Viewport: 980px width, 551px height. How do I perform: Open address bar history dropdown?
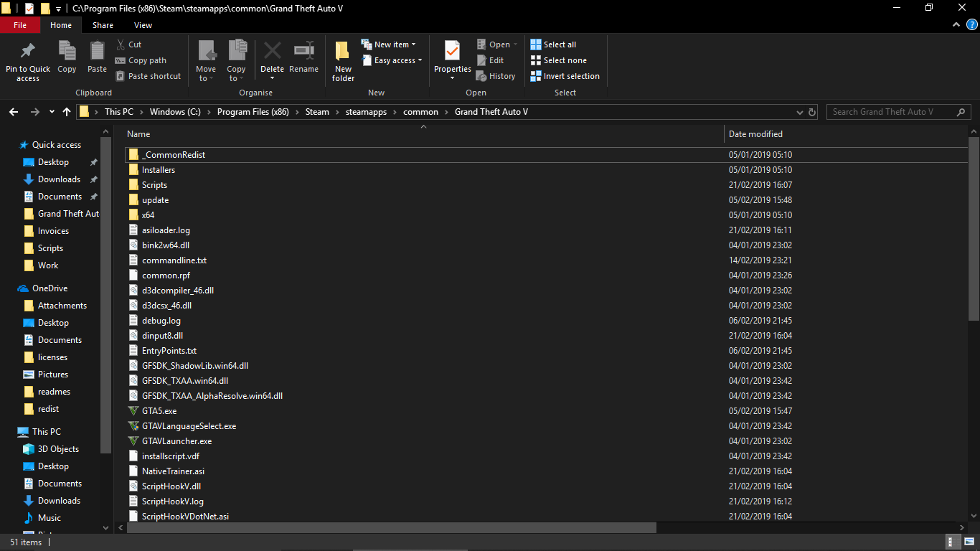click(x=800, y=112)
